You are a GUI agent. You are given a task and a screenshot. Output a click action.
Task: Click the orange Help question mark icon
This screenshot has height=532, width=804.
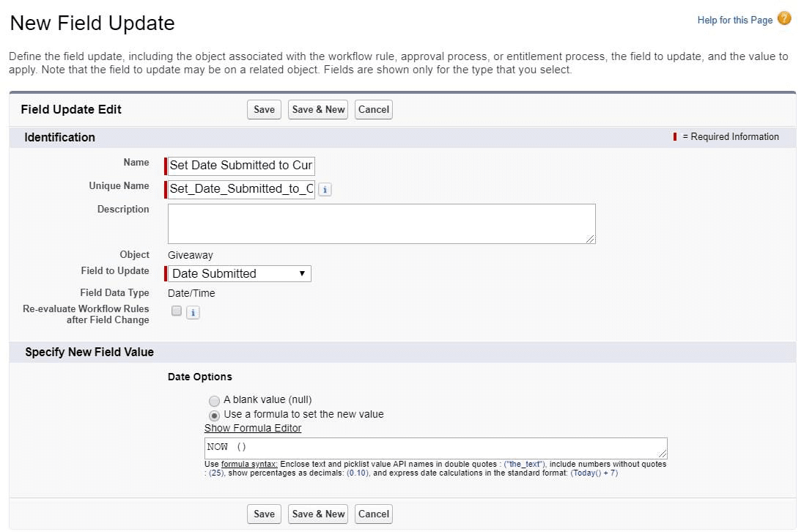tap(784, 18)
